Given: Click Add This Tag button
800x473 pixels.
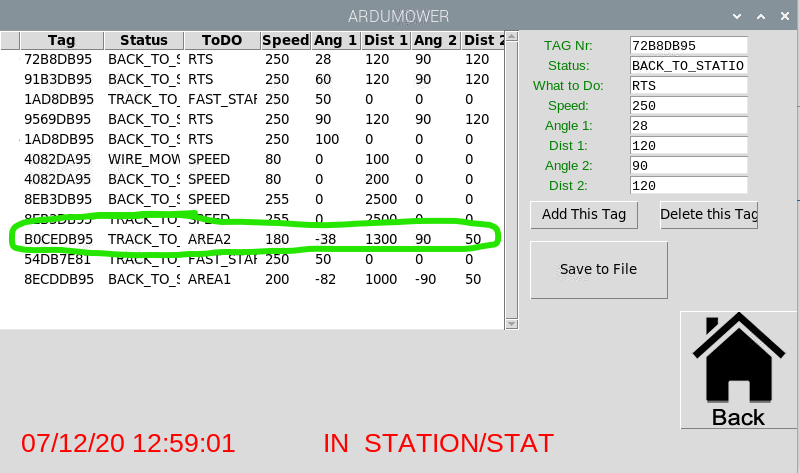Looking at the screenshot, I should [584, 215].
